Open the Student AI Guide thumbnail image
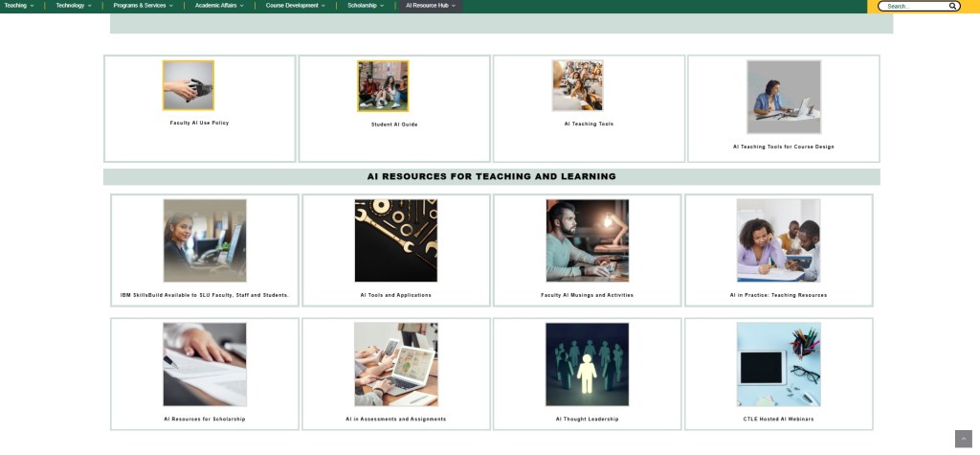The width and height of the screenshot is (980, 455). (x=383, y=86)
